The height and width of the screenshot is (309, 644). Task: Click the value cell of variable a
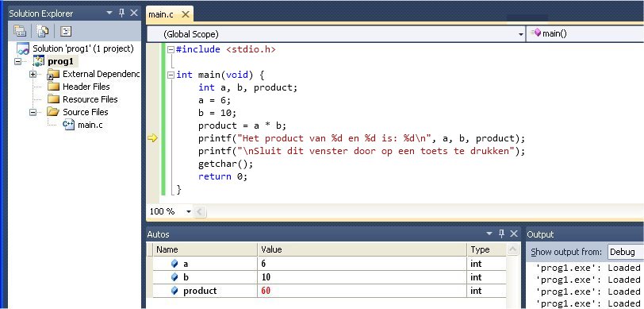362,264
